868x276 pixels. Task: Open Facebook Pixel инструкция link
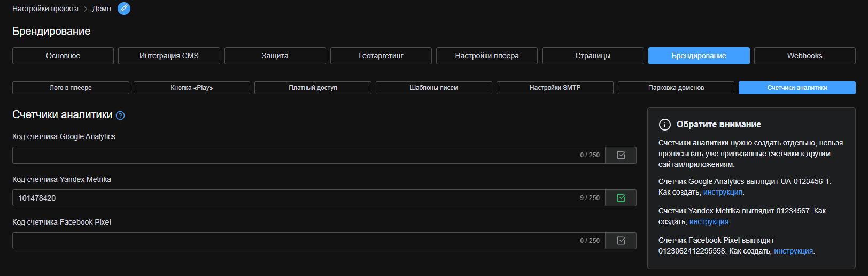pos(794,251)
